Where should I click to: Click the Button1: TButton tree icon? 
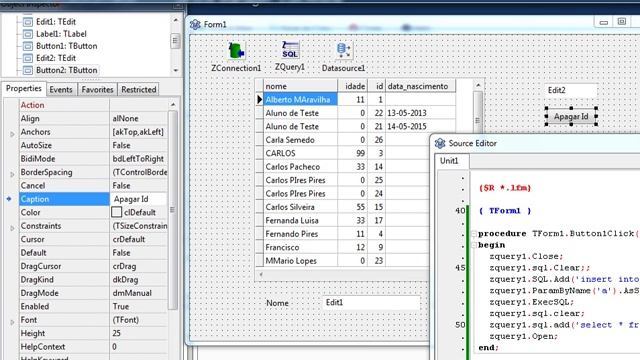[28, 46]
